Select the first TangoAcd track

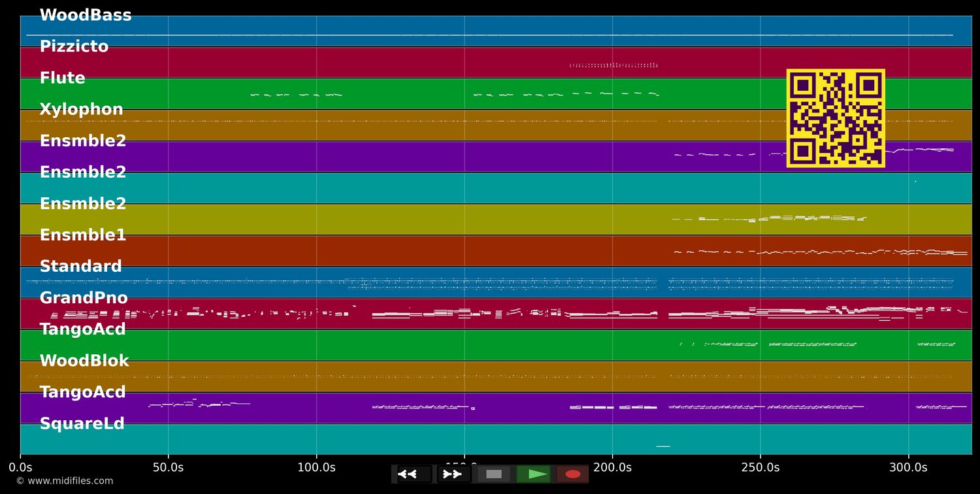tap(82, 328)
